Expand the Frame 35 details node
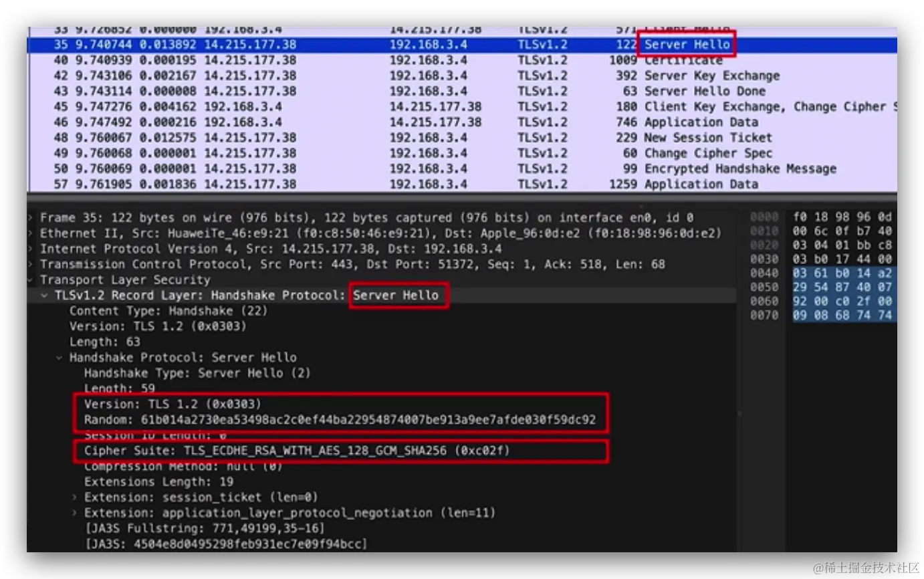 click(31, 218)
